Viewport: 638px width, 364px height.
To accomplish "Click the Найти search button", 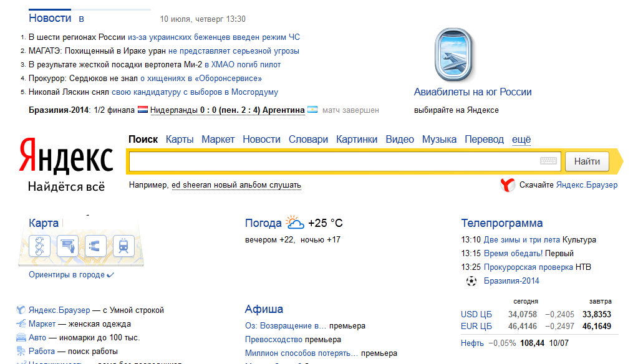I will click(x=587, y=161).
